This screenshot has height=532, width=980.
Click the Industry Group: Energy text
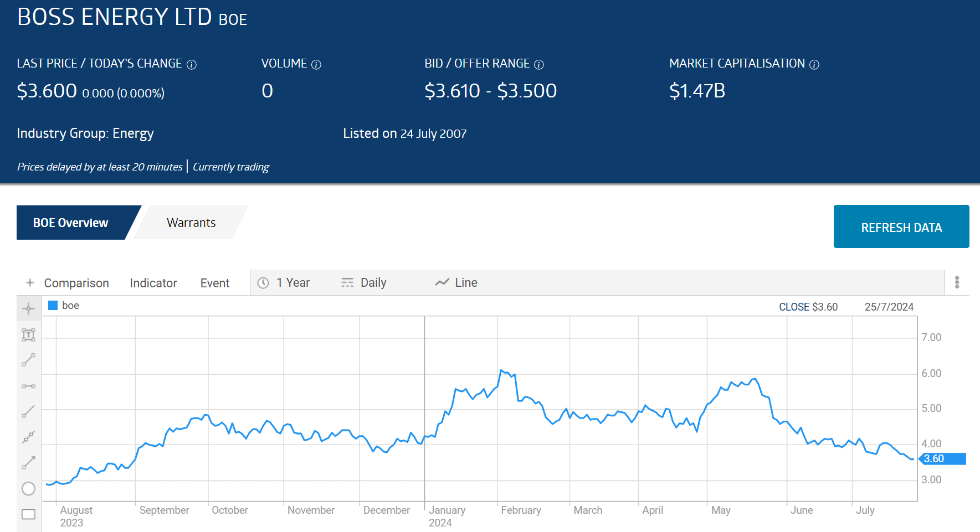(85, 133)
